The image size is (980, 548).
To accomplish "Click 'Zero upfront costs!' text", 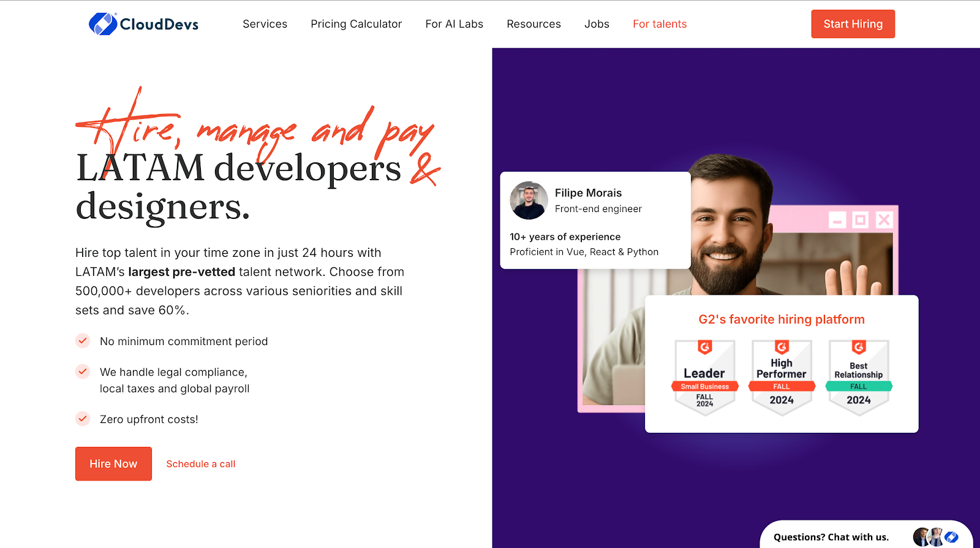I will [149, 419].
